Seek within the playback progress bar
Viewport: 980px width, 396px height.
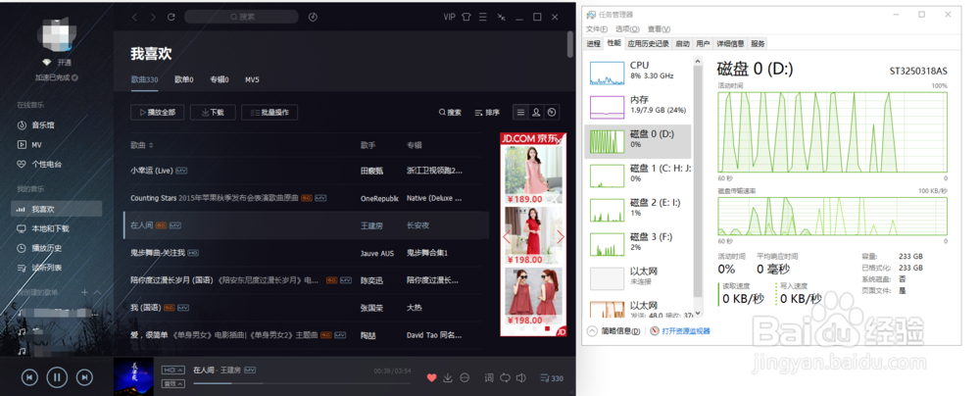(302, 383)
